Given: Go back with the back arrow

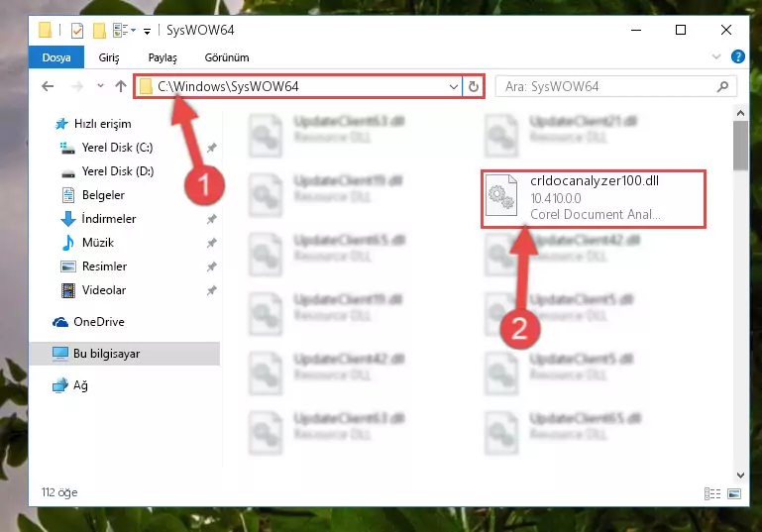Looking at the screenshot, I should click(48, 86).
